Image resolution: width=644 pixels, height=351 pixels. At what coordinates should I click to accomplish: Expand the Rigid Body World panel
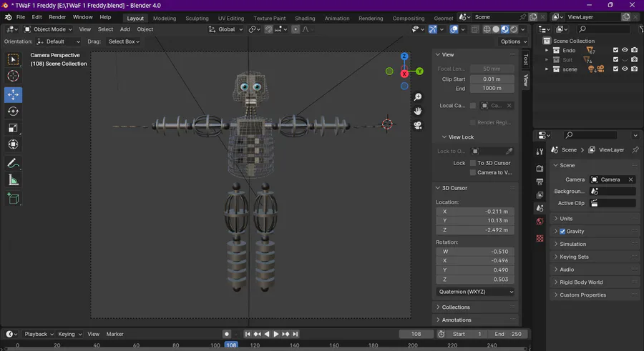pos(581,282)
